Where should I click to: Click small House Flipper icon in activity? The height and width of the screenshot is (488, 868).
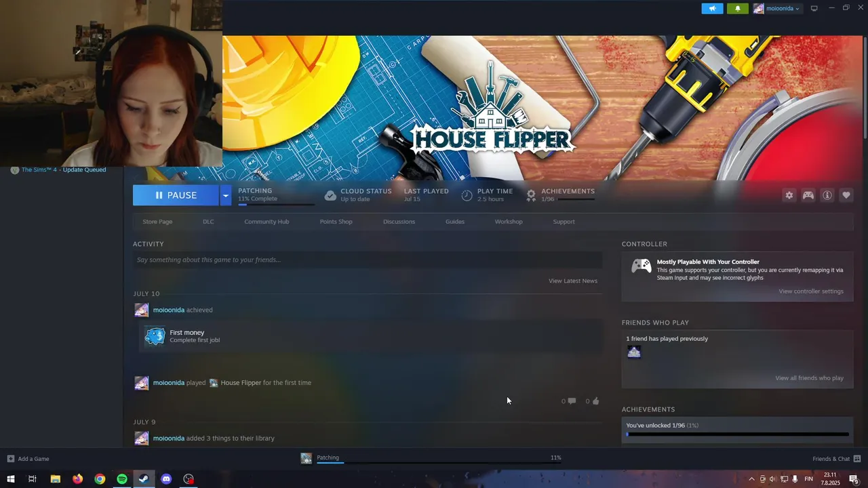pyautogui.click(x=214, y=383)
